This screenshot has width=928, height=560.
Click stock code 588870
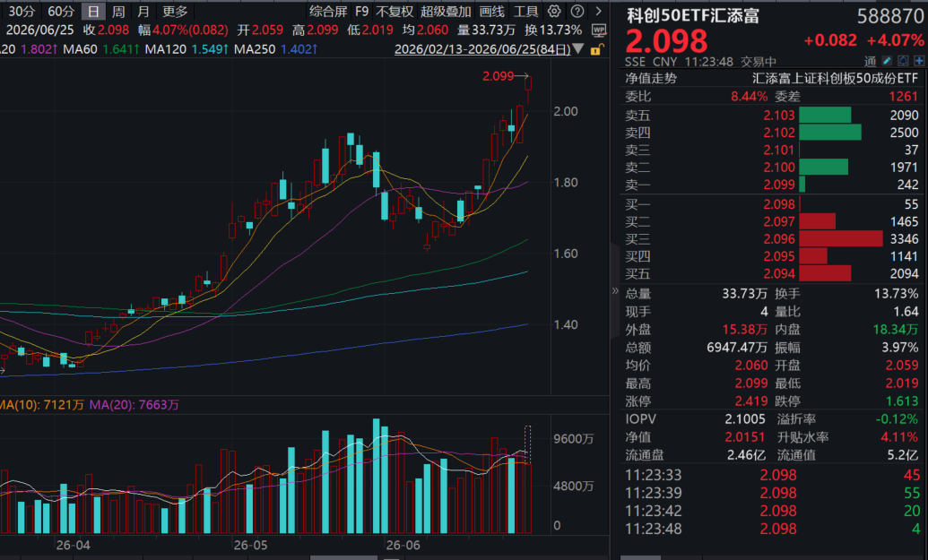(890, 16)
